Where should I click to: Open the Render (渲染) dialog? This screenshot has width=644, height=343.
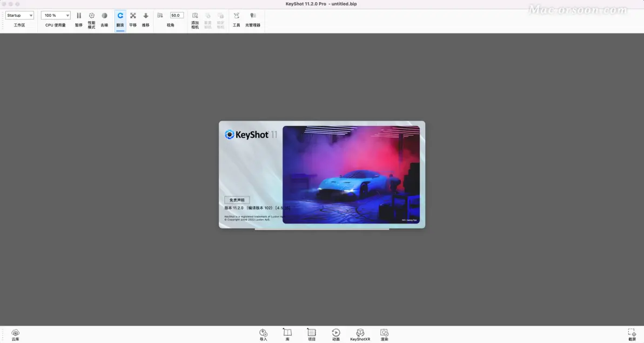pos(385,335)
